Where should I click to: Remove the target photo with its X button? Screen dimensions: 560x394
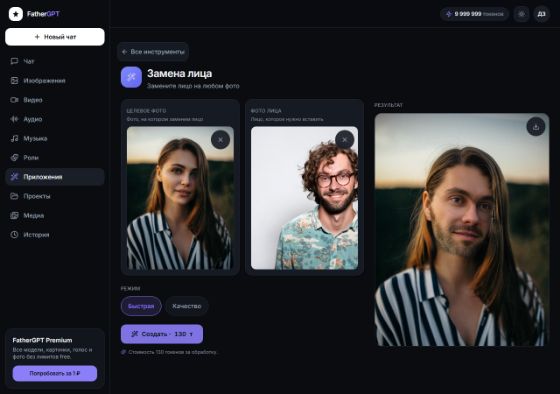220,140
